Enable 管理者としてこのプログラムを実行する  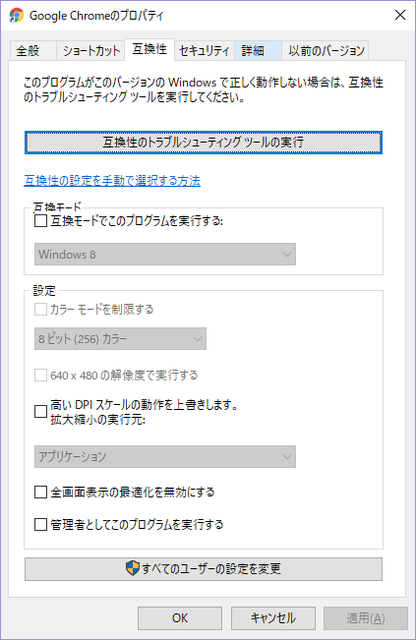click(x=40, y=524)
